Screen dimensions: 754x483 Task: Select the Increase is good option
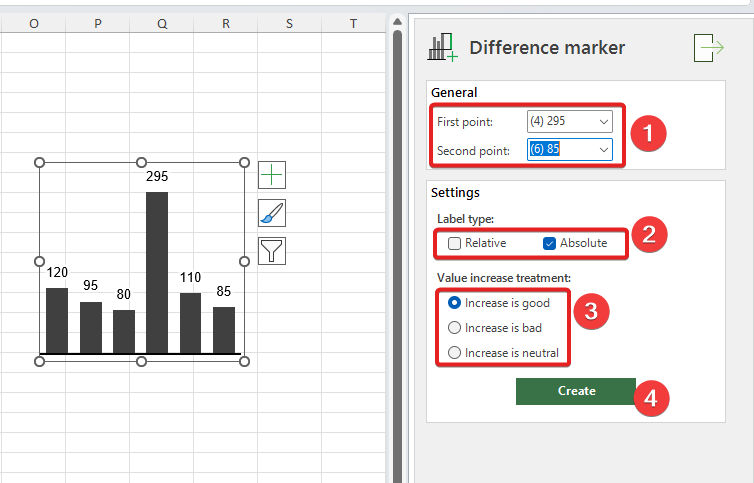coord(455,303)
